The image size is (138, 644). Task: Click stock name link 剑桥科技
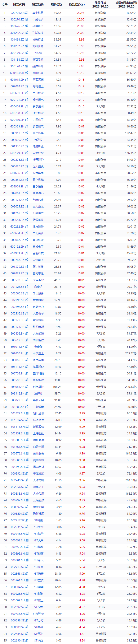[x=38, y=387]
